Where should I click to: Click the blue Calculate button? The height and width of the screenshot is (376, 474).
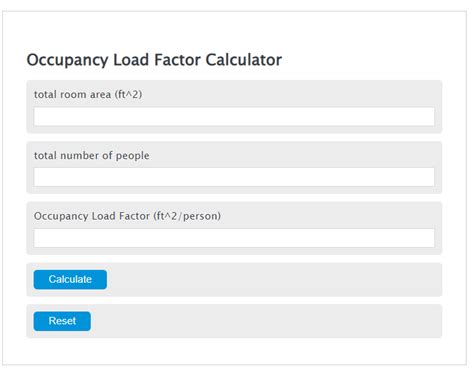[x=70, y=279]
